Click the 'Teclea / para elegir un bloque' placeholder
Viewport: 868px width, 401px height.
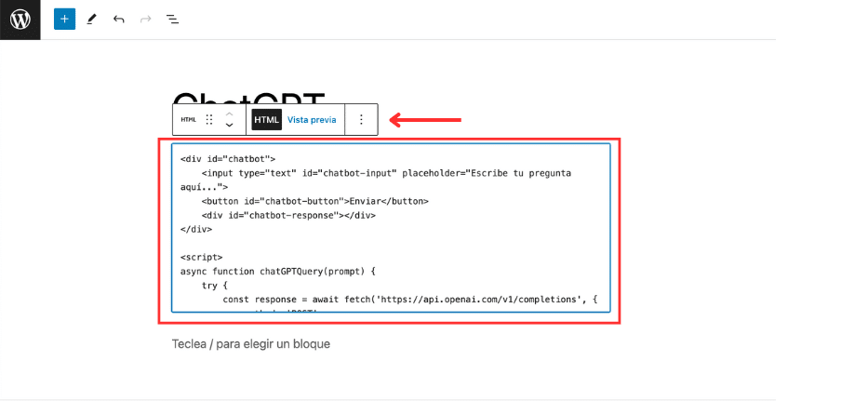251,344
